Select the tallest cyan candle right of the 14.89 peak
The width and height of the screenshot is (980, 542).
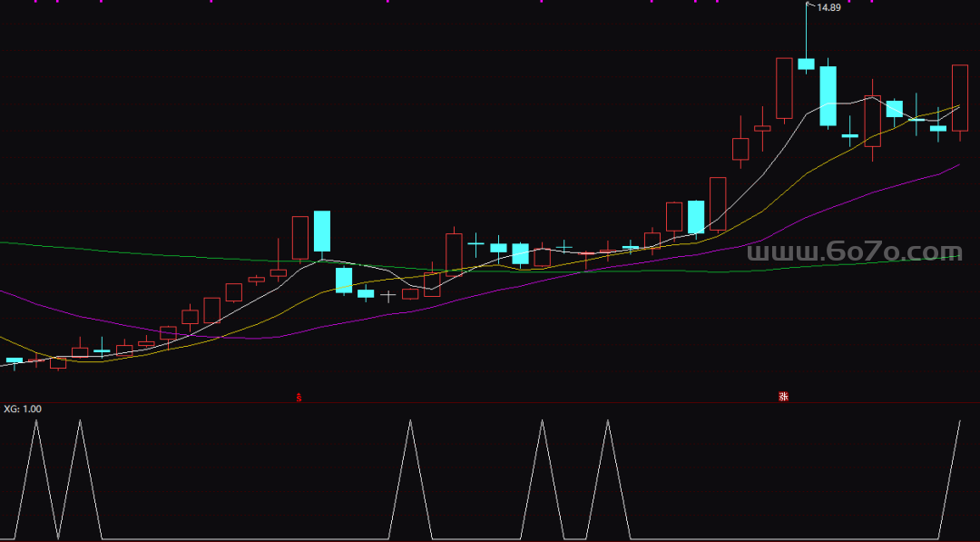point(828,95)
